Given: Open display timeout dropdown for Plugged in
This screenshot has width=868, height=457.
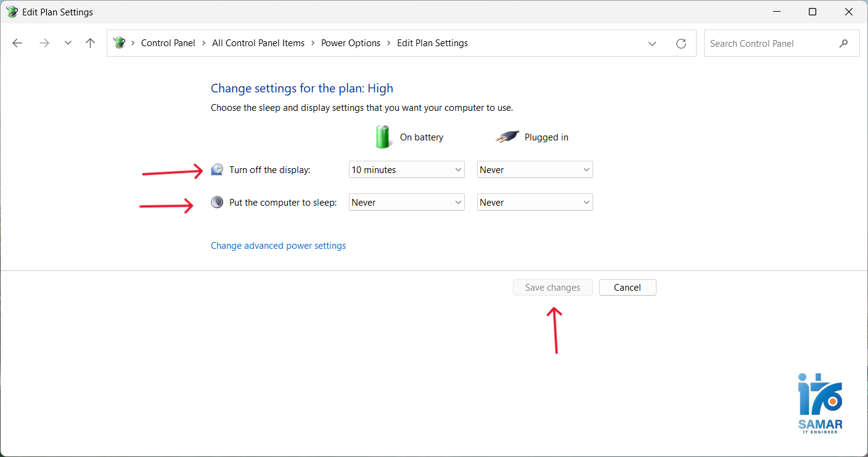Looking at the screenshot, I should 534,170.
